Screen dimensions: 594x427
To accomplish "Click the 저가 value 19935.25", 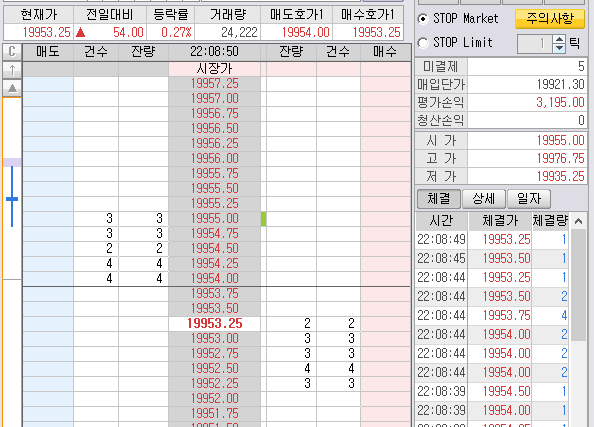I will point(527,176).
